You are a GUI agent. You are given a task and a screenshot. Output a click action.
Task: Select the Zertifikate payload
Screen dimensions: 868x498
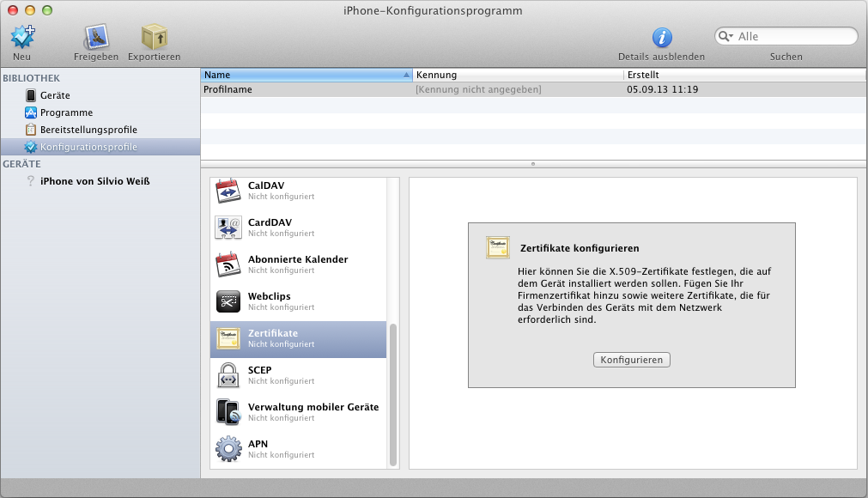pyautogui.click(x=299, y=339)
